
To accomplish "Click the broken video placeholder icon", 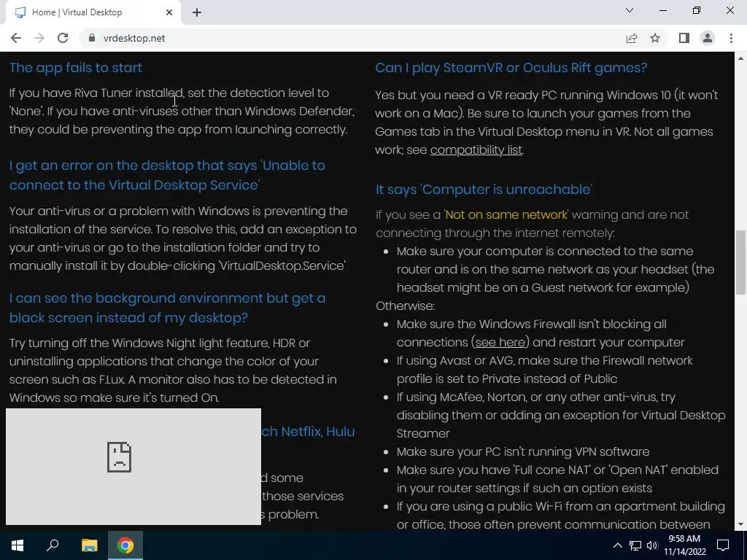I will (119, 457).
